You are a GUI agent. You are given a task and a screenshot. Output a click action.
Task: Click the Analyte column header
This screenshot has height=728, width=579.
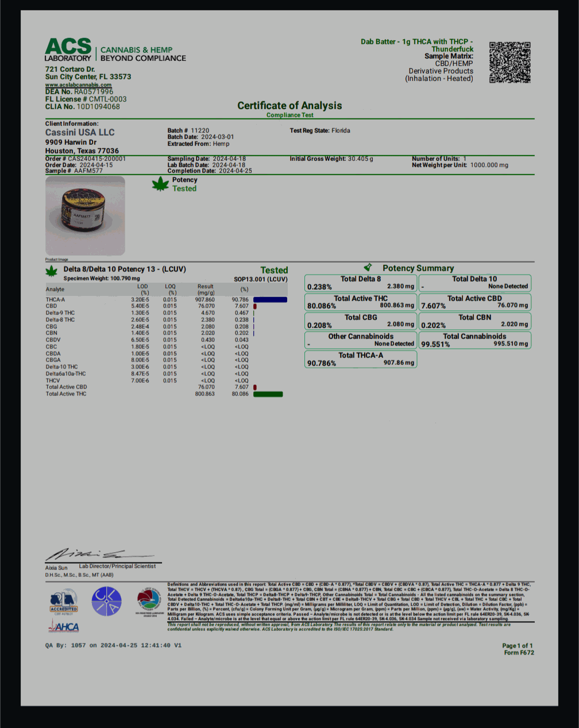(x=55, y=289)
